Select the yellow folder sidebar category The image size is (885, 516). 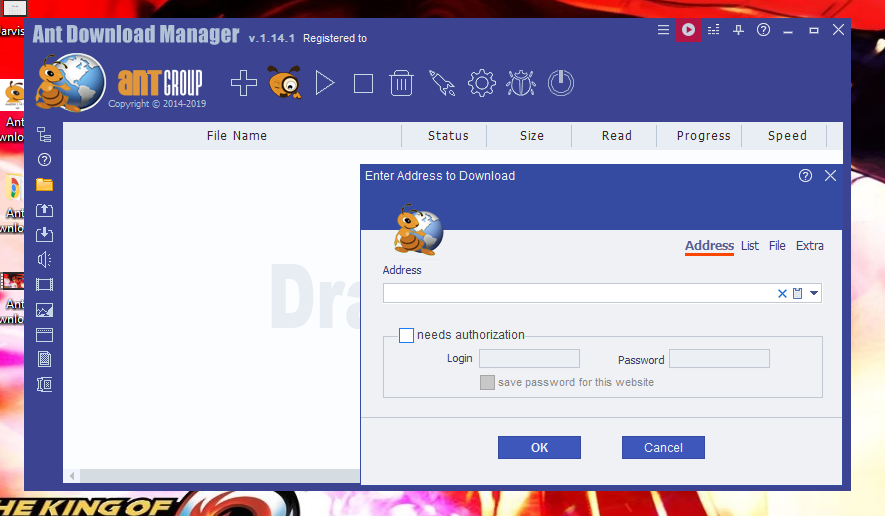click(x=44, y=185)
